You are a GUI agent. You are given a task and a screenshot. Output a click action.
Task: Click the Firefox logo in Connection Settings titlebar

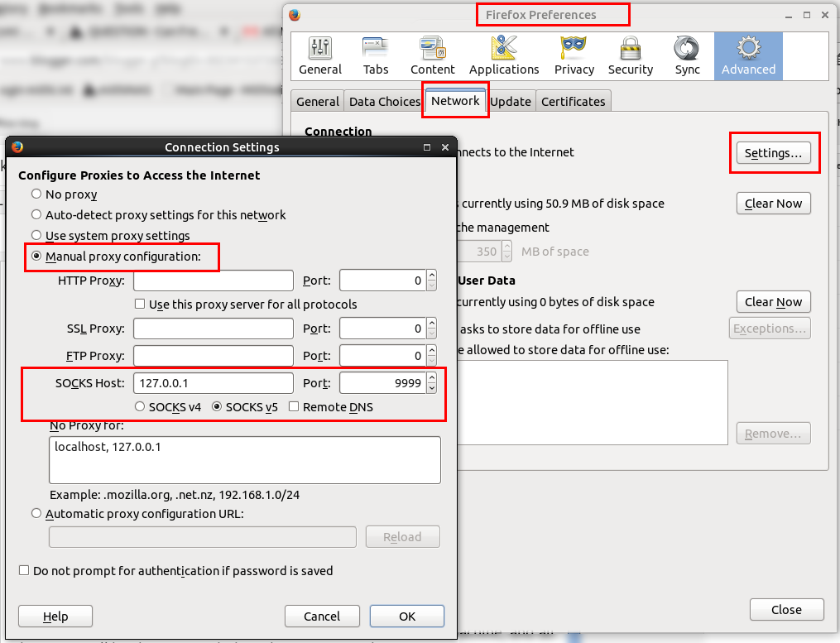click(x=17, y=146)
